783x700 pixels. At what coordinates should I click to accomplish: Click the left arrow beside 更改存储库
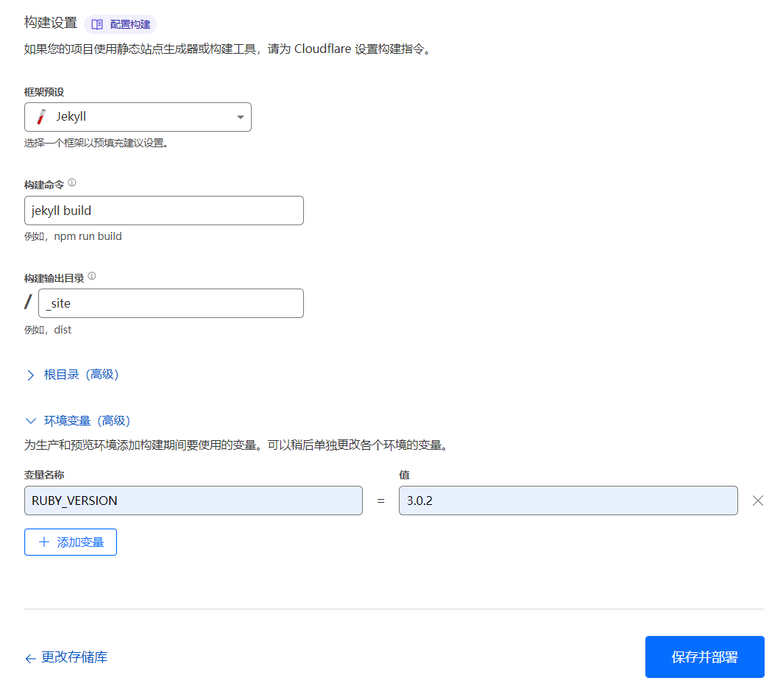(30, 659)
